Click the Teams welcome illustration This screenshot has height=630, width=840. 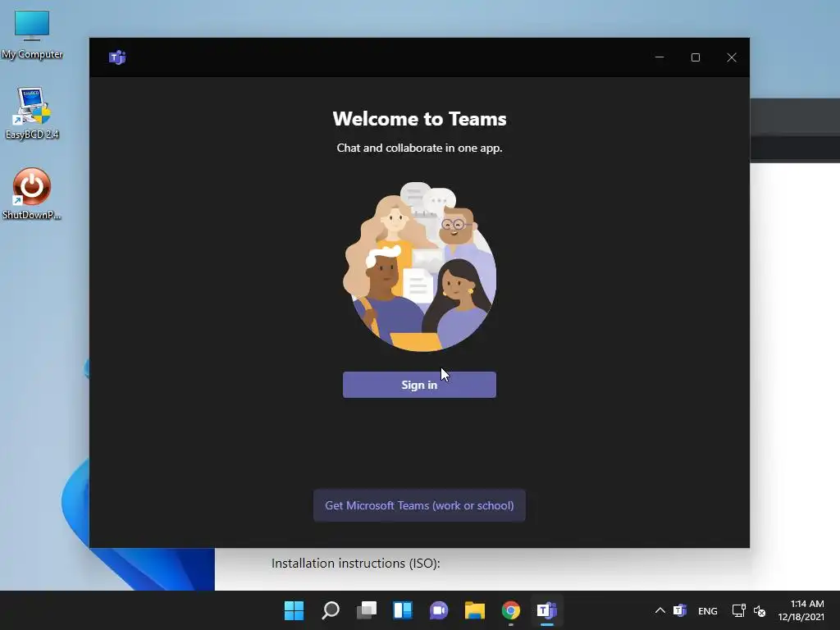point(419,267)
